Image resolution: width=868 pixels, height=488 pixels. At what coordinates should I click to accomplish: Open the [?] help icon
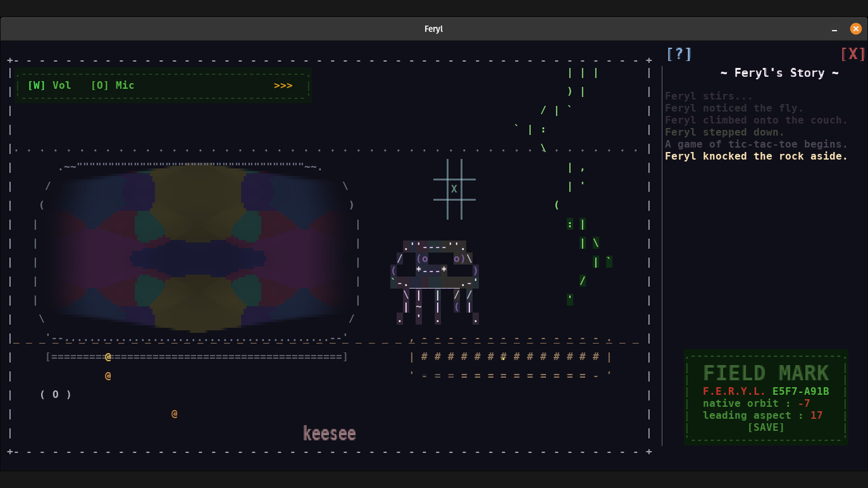coord(679,54)
